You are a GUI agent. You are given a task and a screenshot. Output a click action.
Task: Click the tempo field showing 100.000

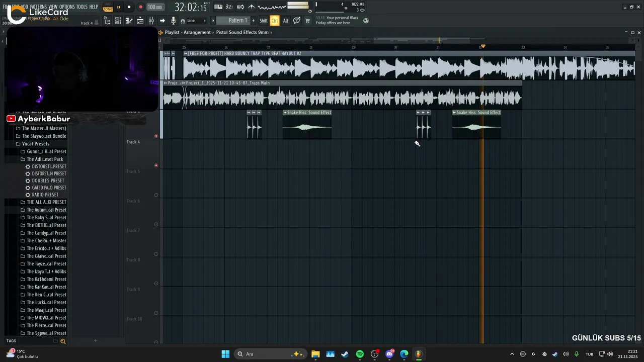click(x=155, y=7)
